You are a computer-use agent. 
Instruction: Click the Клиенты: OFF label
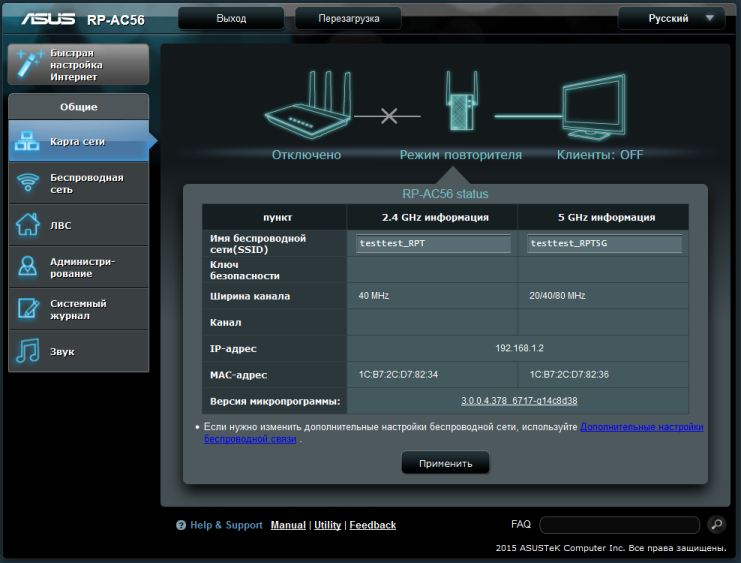coord(600,155)
